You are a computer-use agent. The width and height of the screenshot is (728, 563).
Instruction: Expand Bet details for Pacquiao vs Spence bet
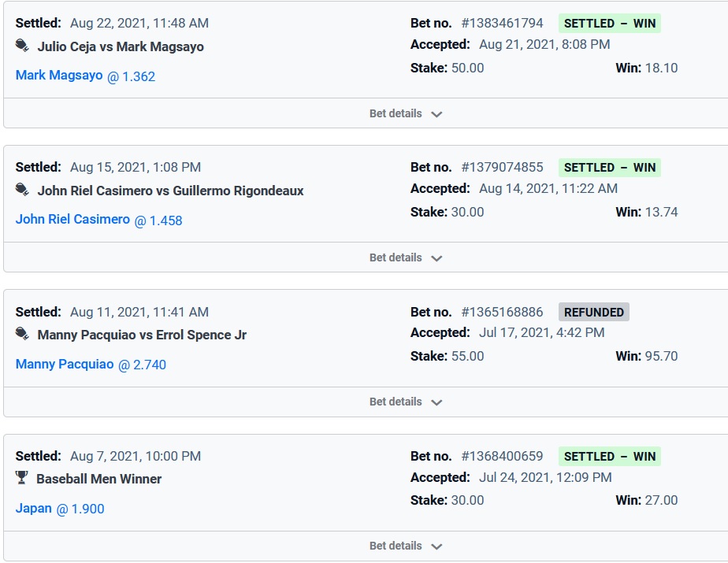[405, 402]
